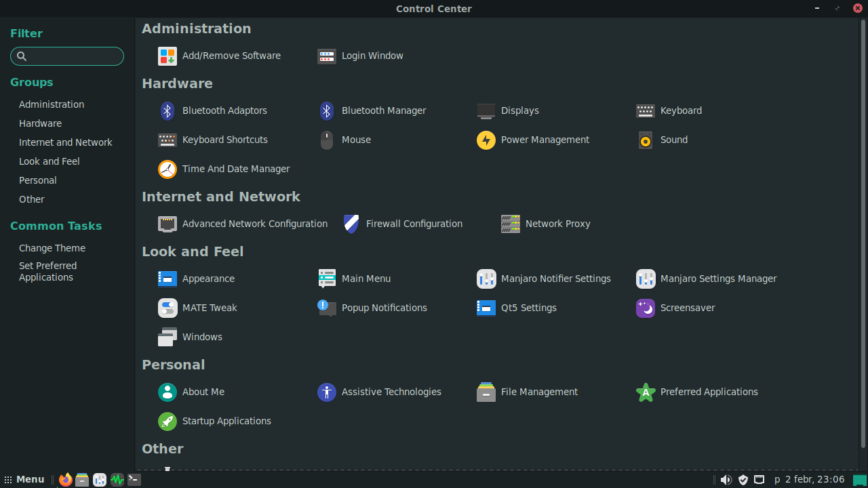This screenshot has height=488, width=868.
Task: Jump to Hardware group in sidebar
Action: click(40, 123)
